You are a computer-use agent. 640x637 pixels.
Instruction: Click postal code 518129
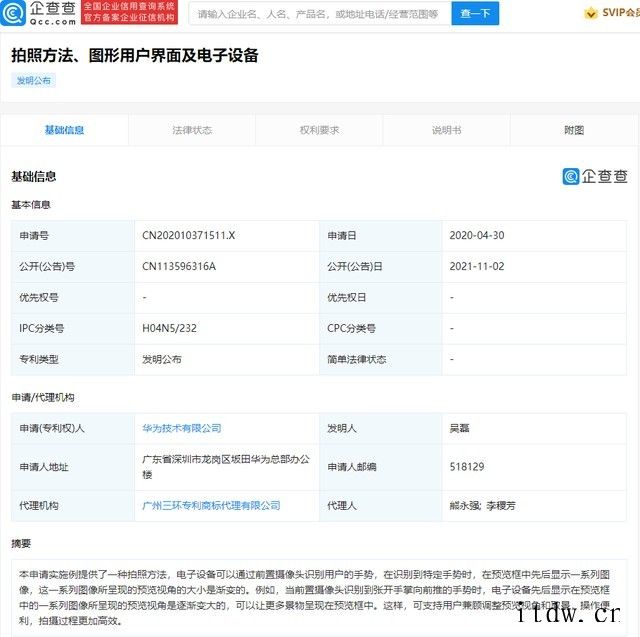(467, 467)
